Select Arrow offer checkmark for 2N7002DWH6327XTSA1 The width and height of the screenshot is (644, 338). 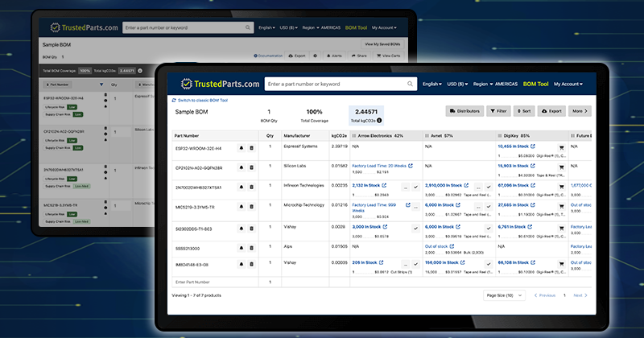coord(415,187)
